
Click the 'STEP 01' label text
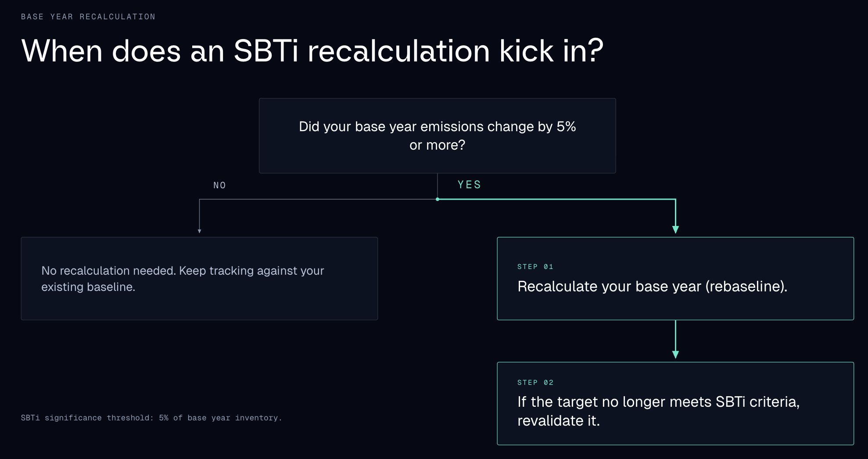(x=535, y=267)
